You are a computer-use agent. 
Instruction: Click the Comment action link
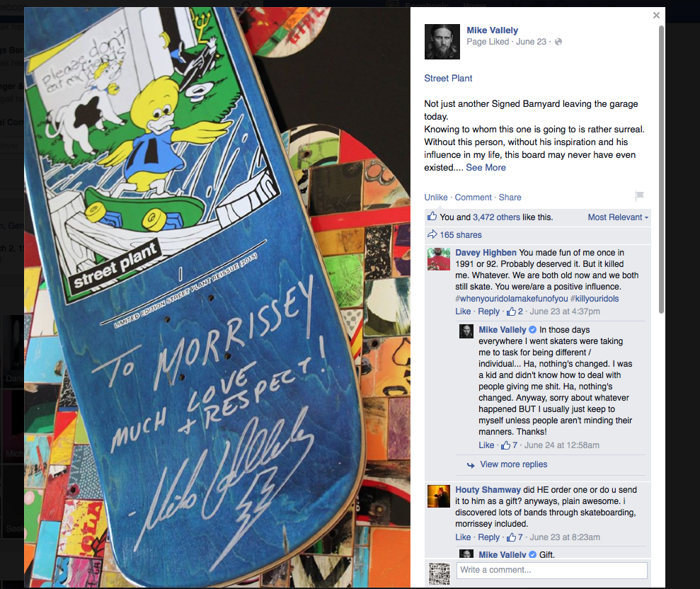(x=474, y=198)
